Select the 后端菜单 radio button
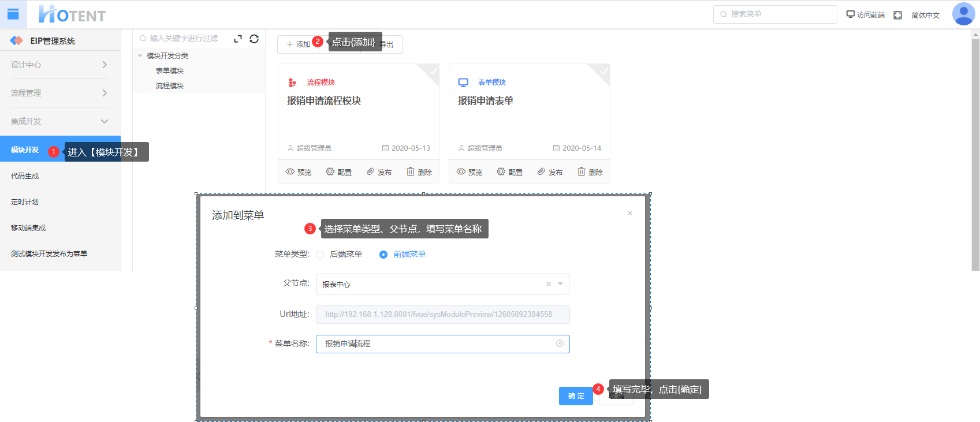 (320, 255)
